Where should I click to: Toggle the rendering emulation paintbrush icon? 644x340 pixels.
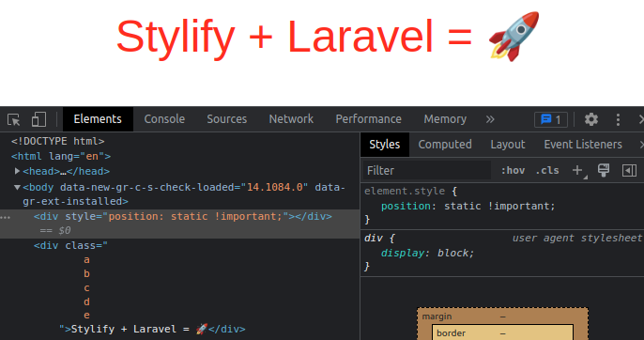[604, 170]
